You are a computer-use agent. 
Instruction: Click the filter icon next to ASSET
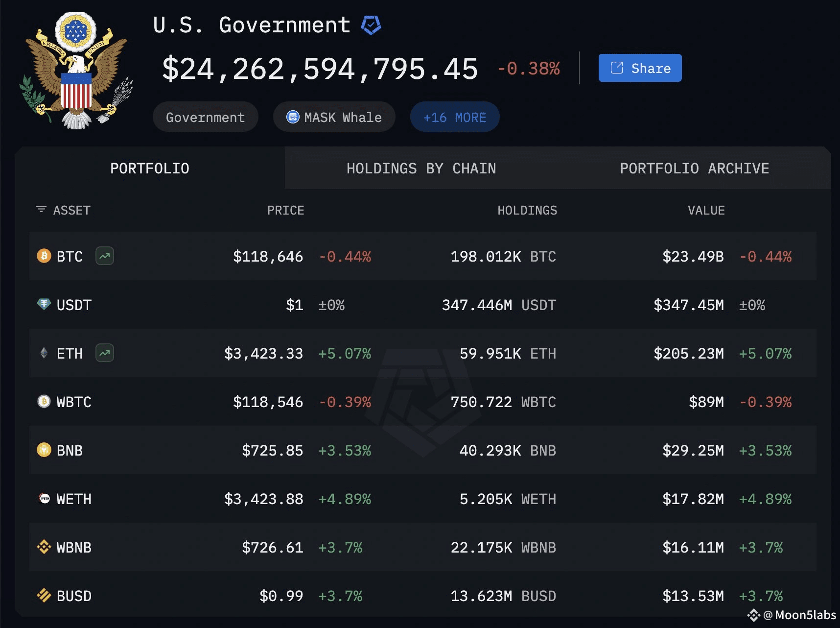pyautogui.click(x=41, y=210)
